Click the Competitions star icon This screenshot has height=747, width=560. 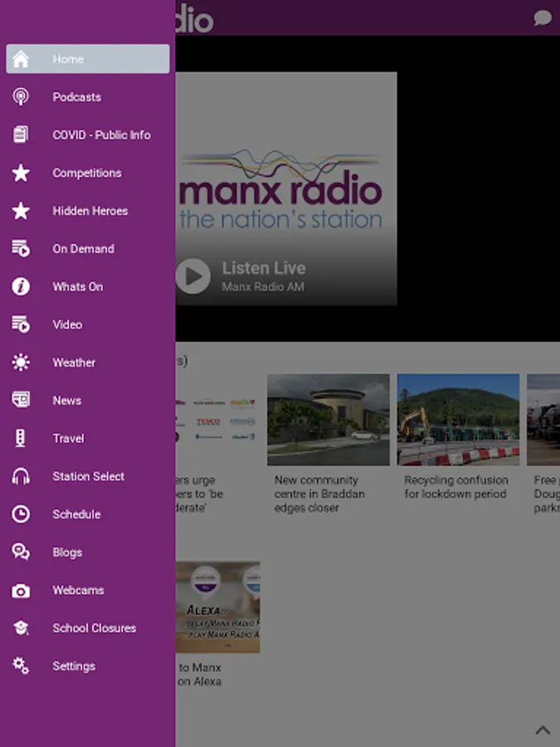click(21, 173)
